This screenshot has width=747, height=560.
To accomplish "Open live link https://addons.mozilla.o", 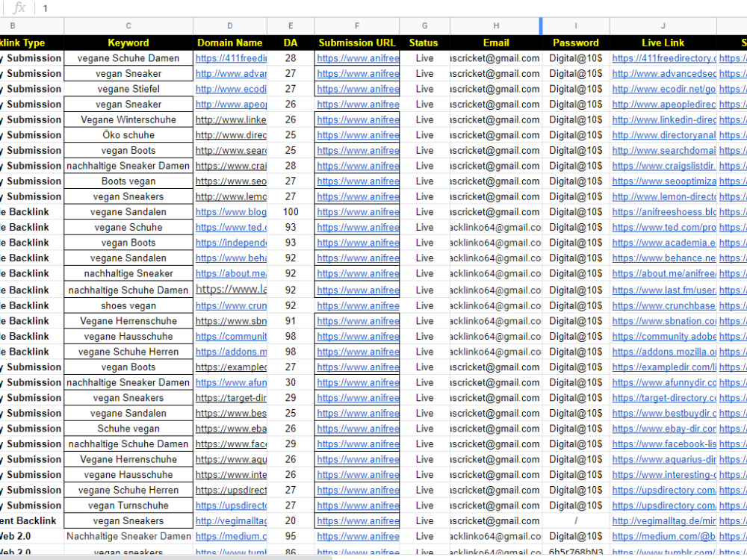I will [664, 352].
